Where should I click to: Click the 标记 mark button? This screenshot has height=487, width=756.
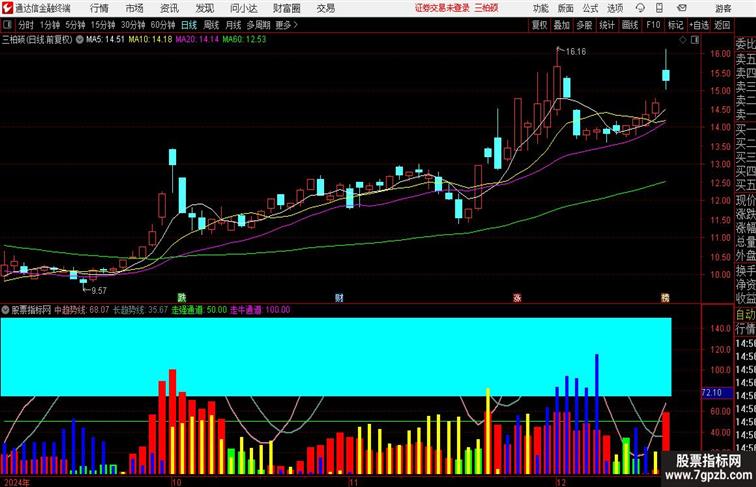pyautogui.click(x=675, y=25)
